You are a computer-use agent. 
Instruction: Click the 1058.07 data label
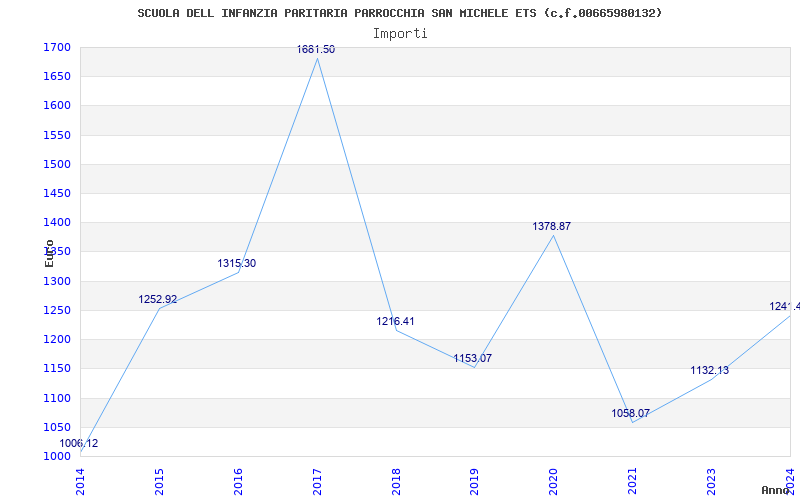tap(631, 413)
